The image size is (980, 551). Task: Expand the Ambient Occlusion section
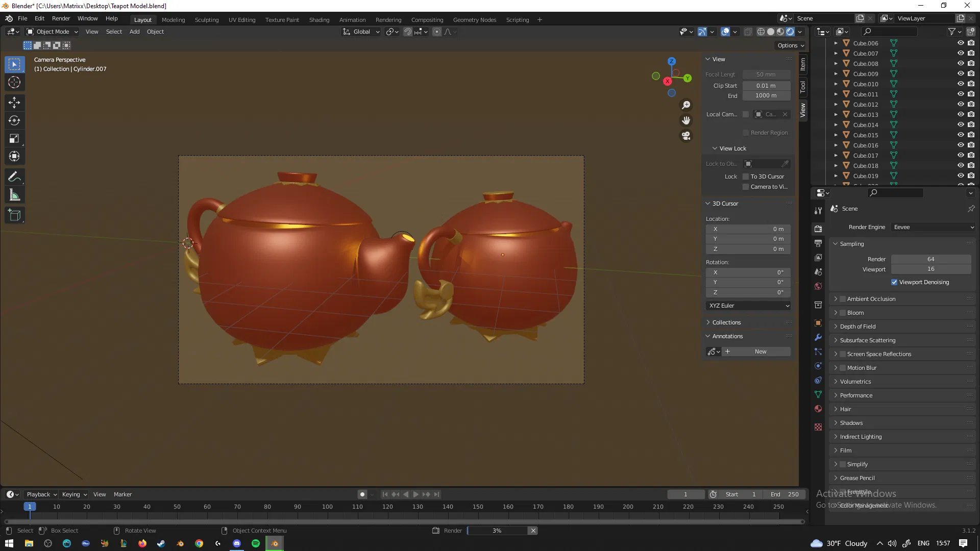837,298
